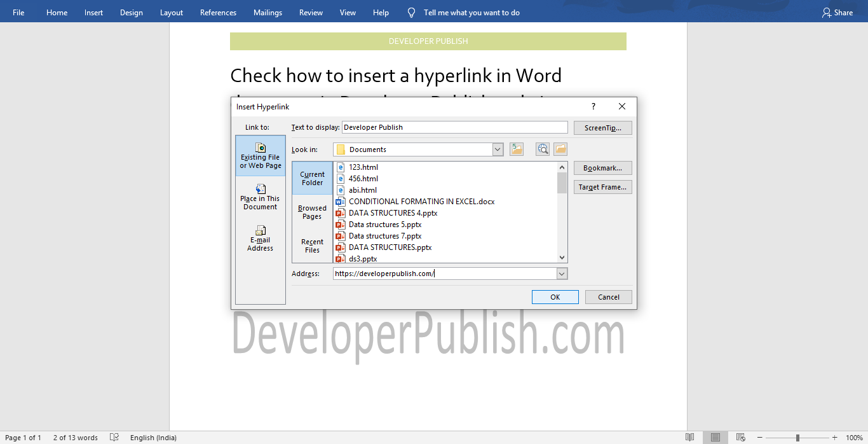Image resolution: width=868 pixels, height=444 pixels.
Task: Select the E-mail Address link type icon
Action: [x=260, y=239]
